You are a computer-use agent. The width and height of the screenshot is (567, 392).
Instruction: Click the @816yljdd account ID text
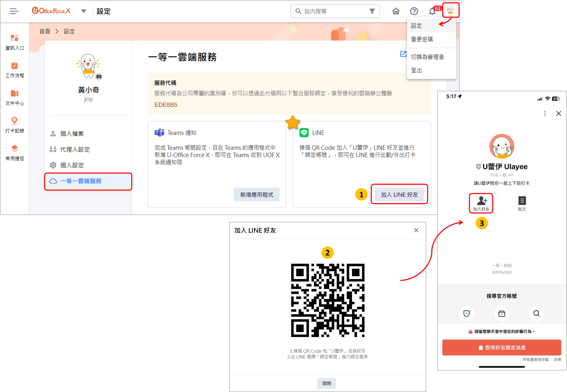point(502,272)
